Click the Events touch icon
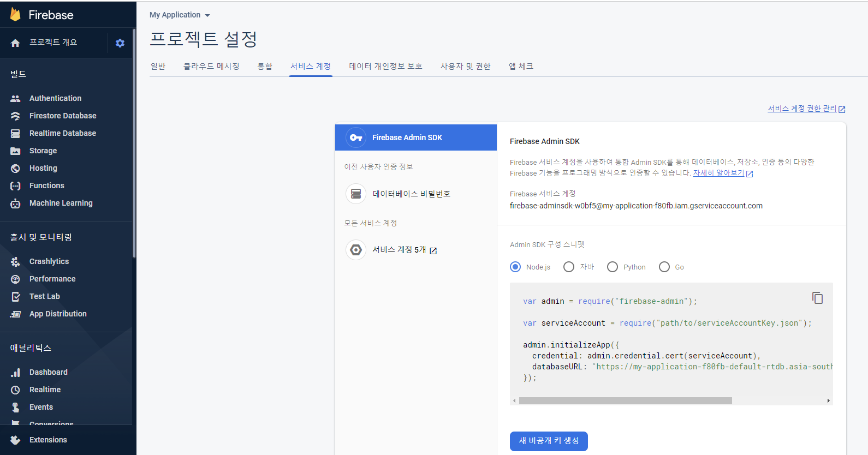 [x=15, y=407]
